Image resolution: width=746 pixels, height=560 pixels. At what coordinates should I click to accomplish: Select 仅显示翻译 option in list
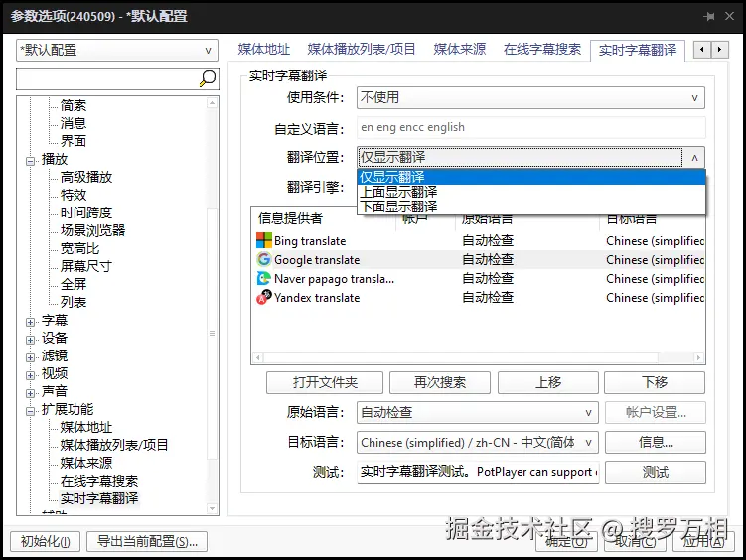(531, 177)
